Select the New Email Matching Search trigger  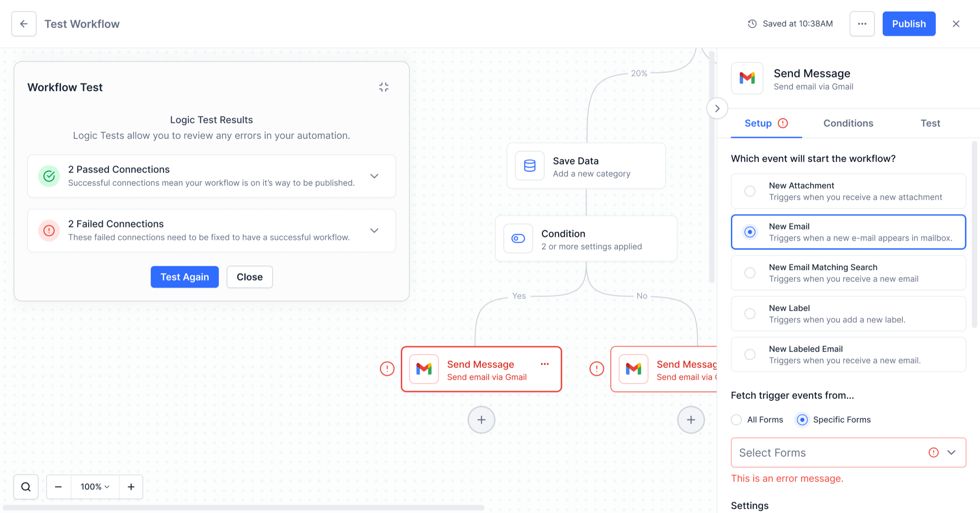(848, 273)
